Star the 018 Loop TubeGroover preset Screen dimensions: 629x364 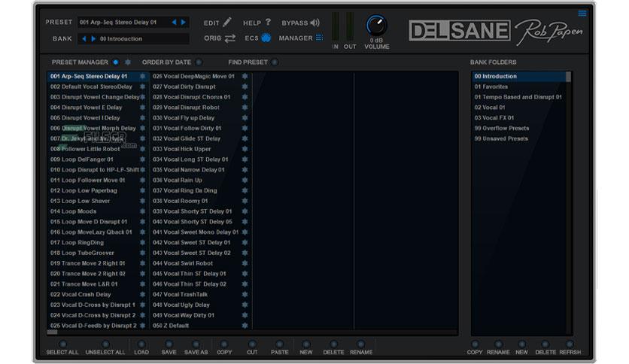pyautogui.click(x=142, y=253)
